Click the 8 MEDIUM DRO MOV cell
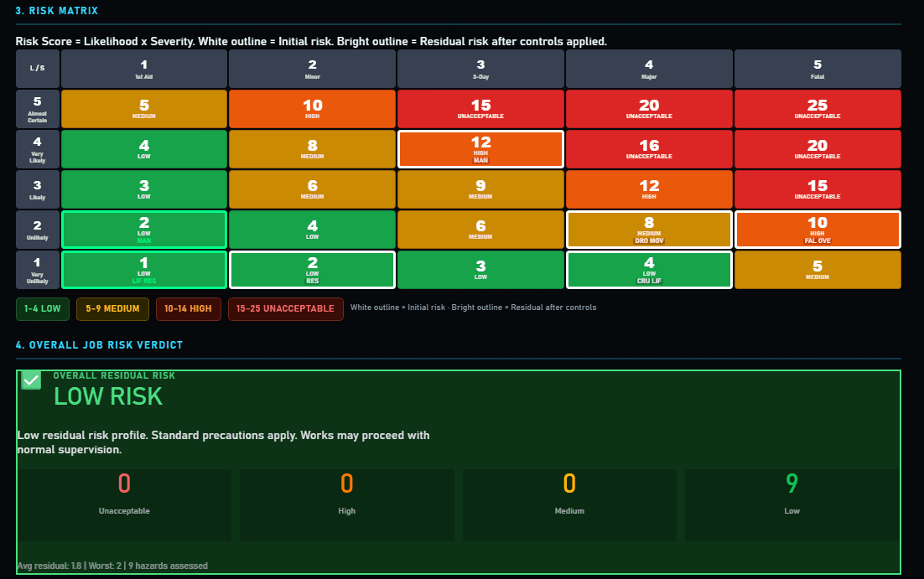This screenshot has height=579, width=924. point(649,229)
